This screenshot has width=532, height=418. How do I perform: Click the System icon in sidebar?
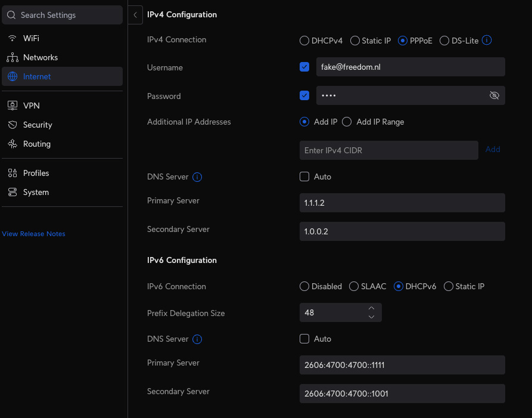coord(13,193)
